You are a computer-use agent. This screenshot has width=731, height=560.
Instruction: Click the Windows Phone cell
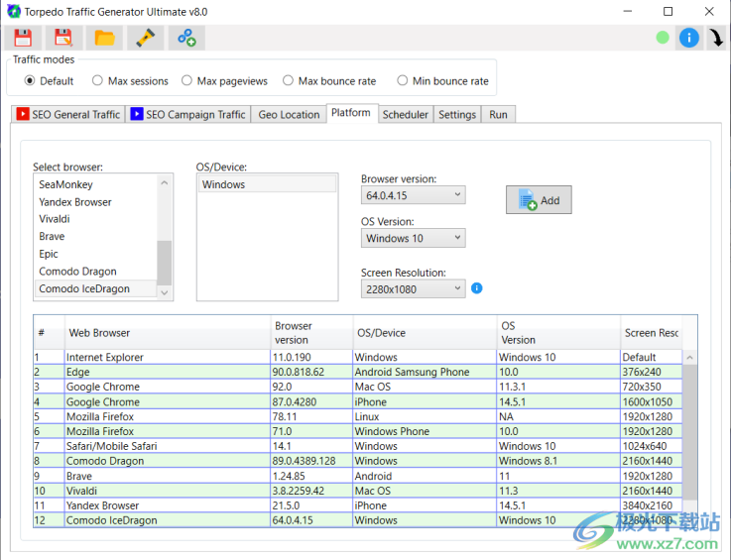pyautogui.click(x=425, y=431)
